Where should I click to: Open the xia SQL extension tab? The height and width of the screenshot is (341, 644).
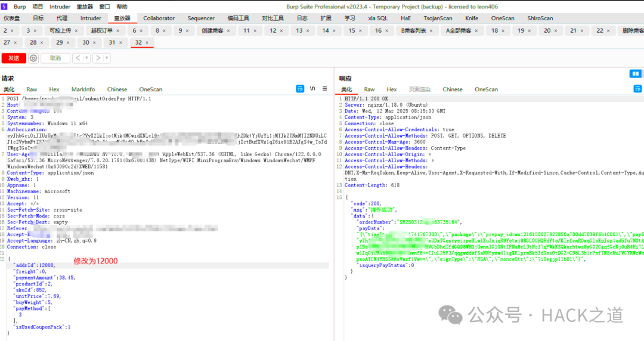click(378, 18)
